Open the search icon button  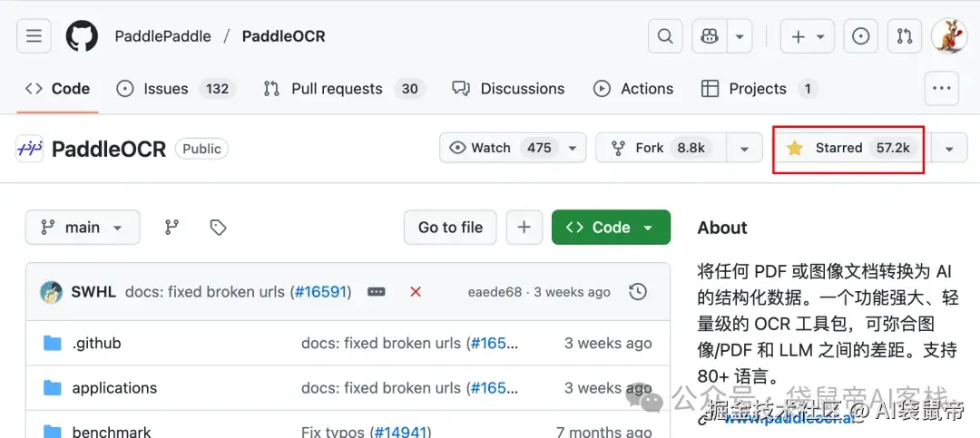pos(665,36)
